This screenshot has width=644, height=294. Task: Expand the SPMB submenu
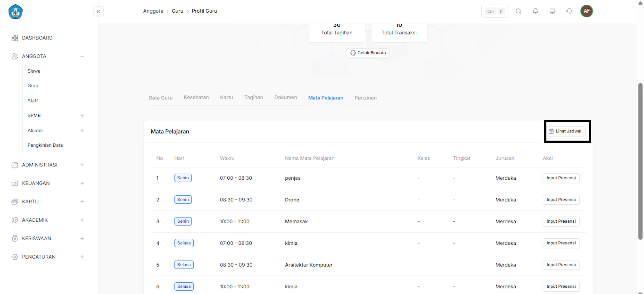(x=82, y=116)
